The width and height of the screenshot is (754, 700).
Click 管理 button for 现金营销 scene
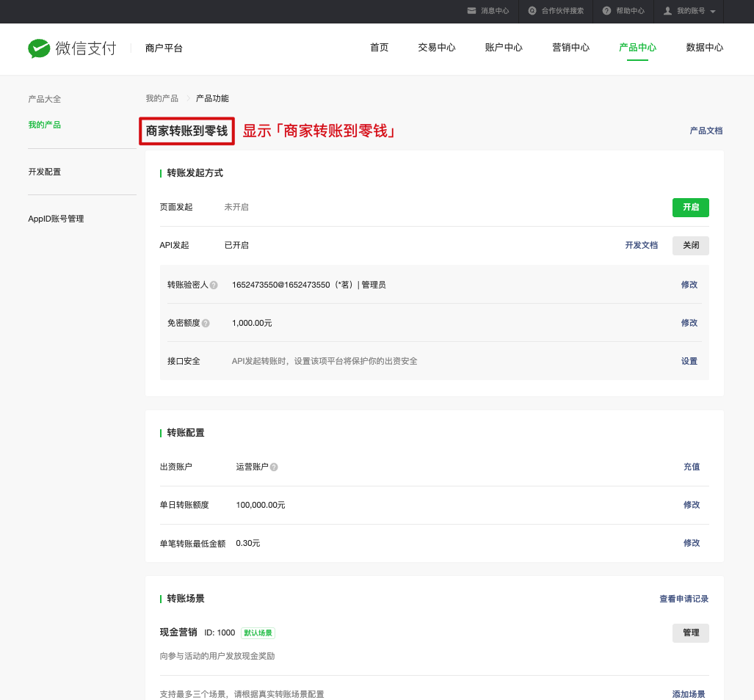tap(691, 632)
